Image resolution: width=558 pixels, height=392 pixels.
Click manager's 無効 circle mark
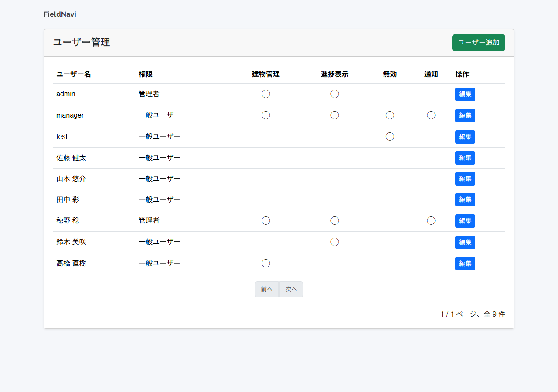click(x=390, y=115)
